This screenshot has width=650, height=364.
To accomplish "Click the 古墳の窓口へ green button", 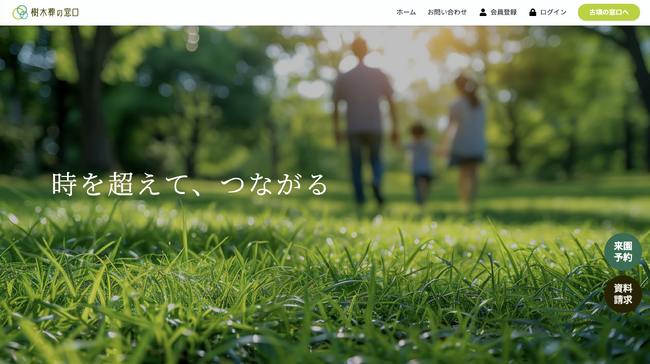I will pos(609,12).
